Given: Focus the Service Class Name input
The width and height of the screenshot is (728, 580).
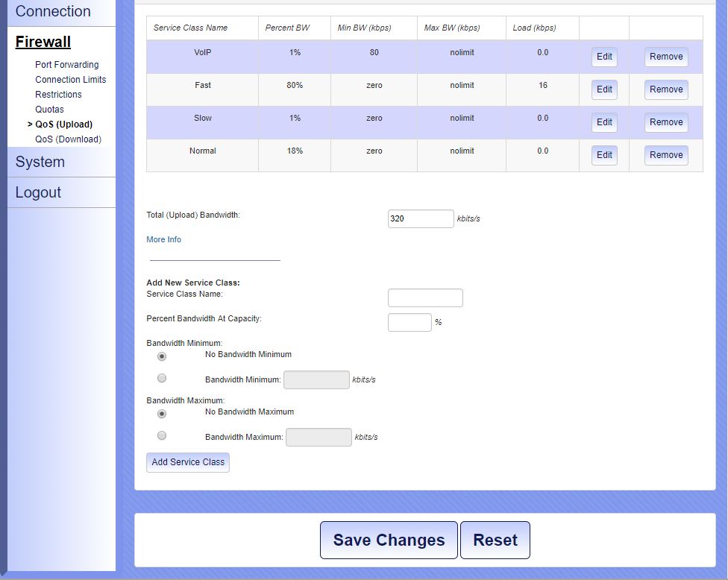Looking at the screenshot, I should pos(425,298).
